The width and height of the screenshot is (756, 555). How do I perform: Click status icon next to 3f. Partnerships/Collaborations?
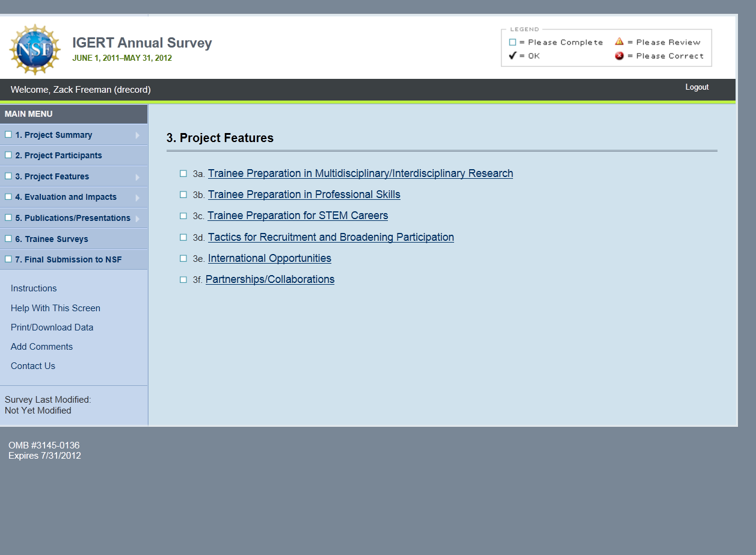[183, 279]
